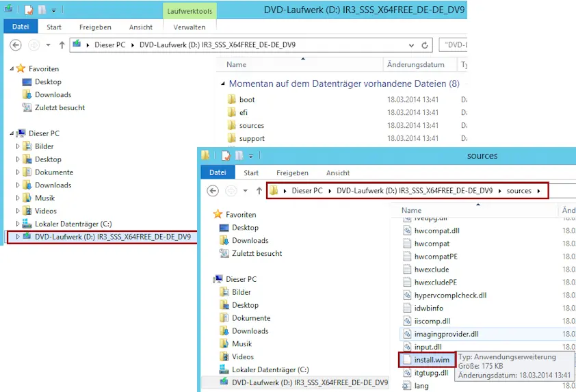
Task: Click the up-arrow navigation button in sources window
Action: point(259,190)
